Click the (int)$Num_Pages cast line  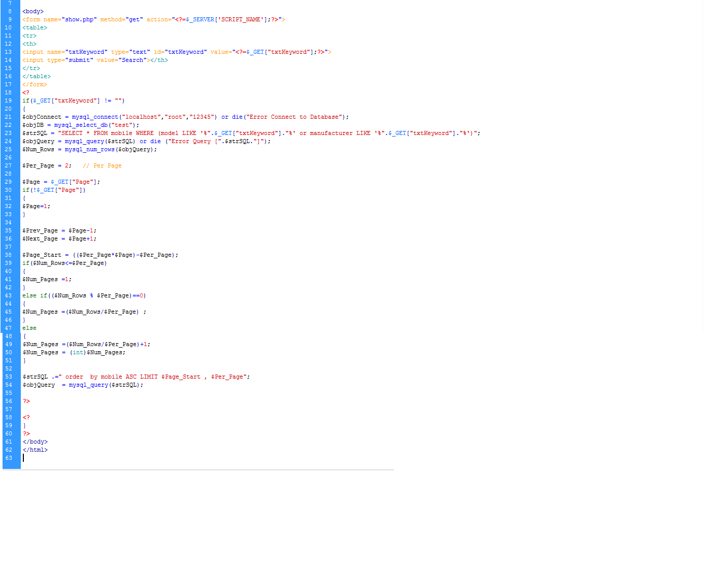click(74, 352)
